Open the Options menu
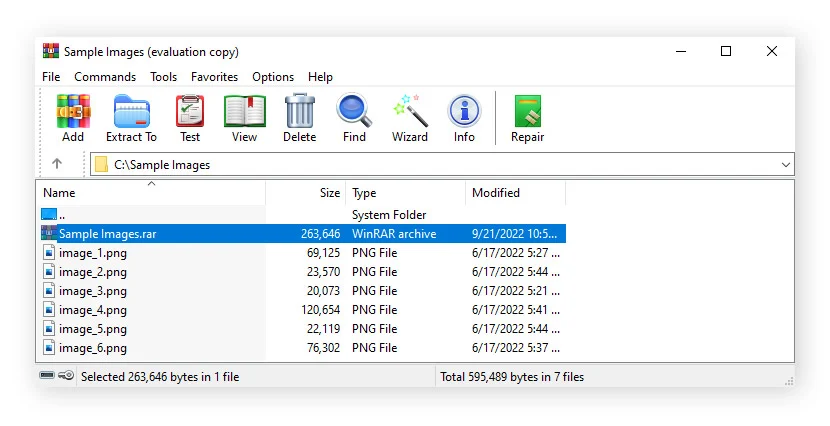The image size is (830, 426). [273, 77]
